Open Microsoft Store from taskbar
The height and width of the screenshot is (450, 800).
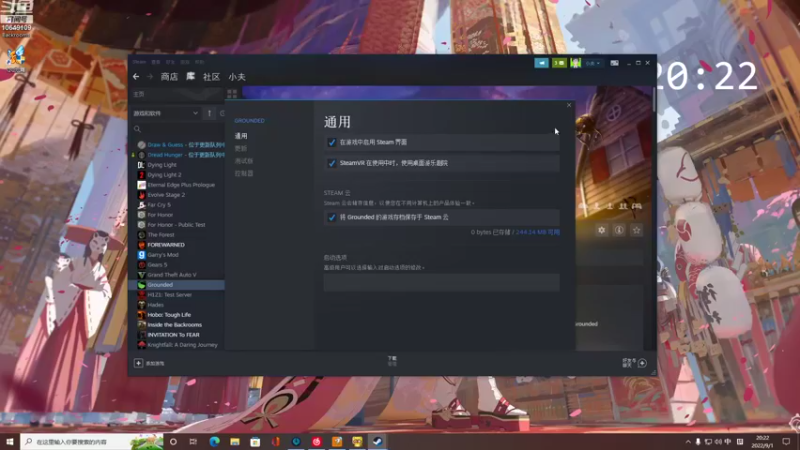[255, 441]
